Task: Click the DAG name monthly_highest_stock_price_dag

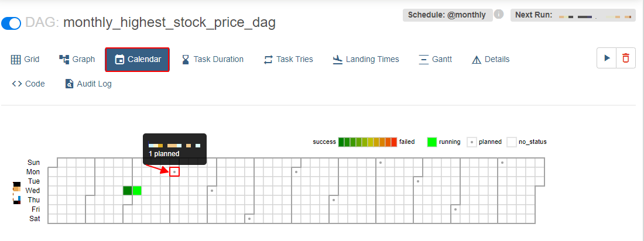Action: (169, 23)
